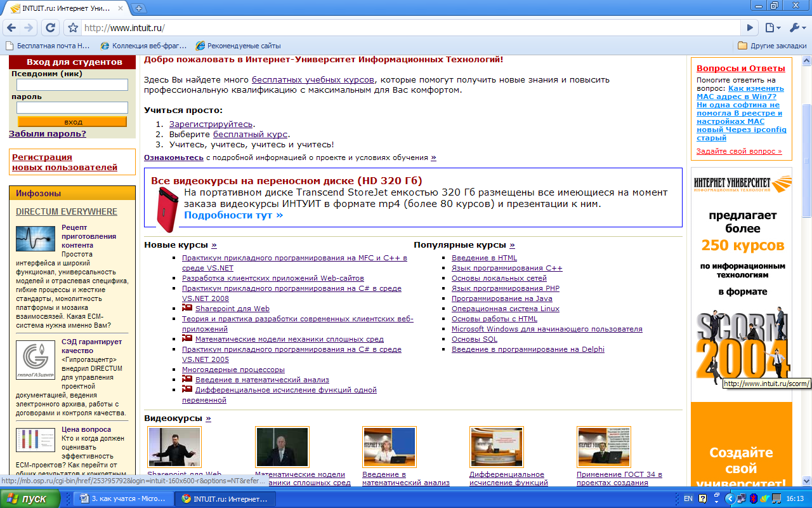Screen dimensions: 812x508
Task: Reload the page with the refresh icon
Action: click(x=51, y=27)
